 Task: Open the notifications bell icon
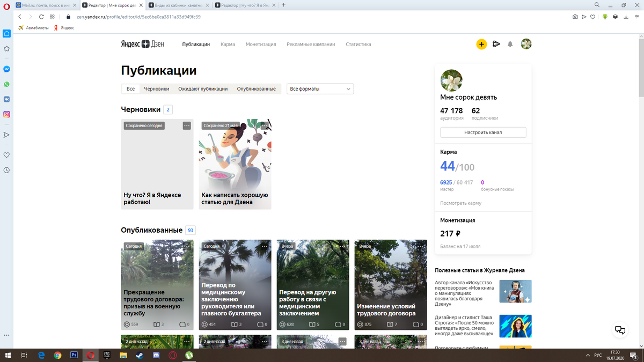(x=510, y=44)
